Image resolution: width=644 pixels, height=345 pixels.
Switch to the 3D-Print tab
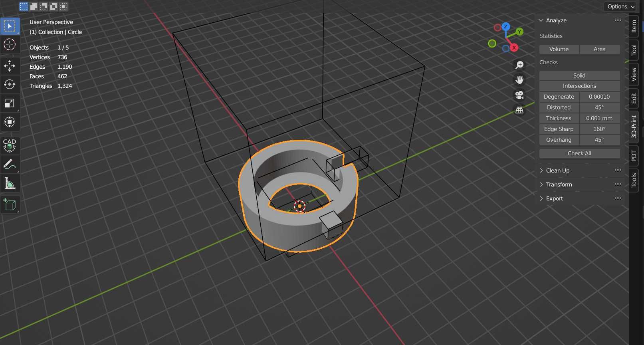coord(634,127)
